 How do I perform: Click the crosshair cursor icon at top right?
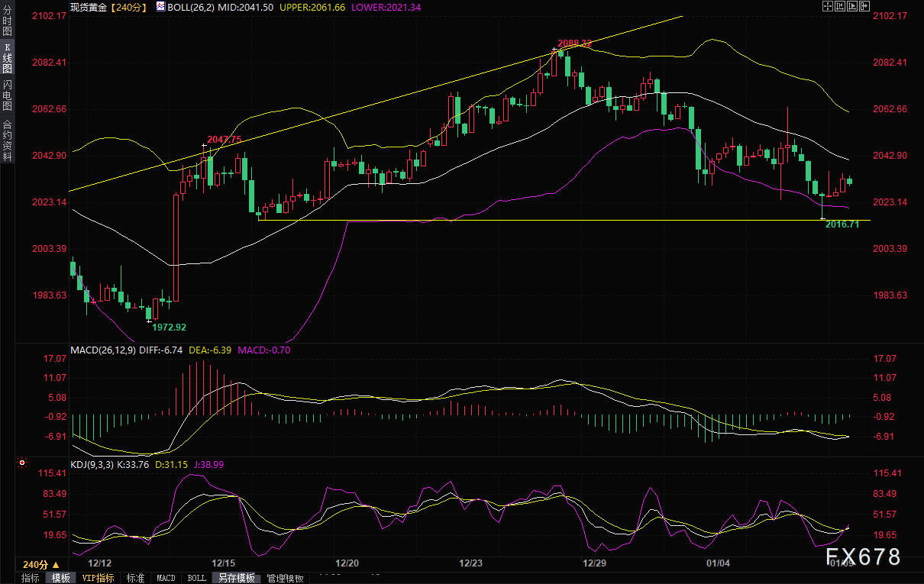coord(827,7)
